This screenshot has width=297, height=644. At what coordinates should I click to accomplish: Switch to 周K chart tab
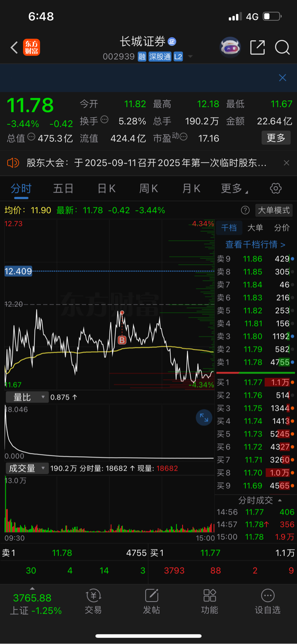[148, 189]
